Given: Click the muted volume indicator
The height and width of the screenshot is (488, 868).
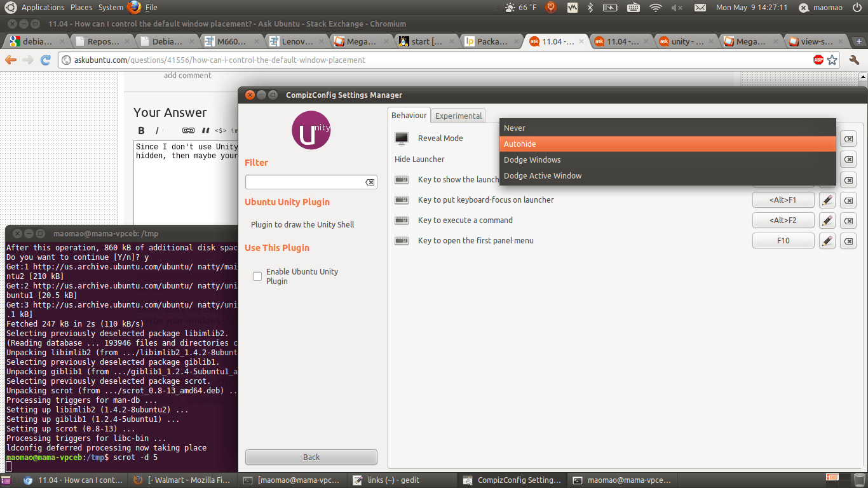Looking at the screenshot, I should point(677,8).
